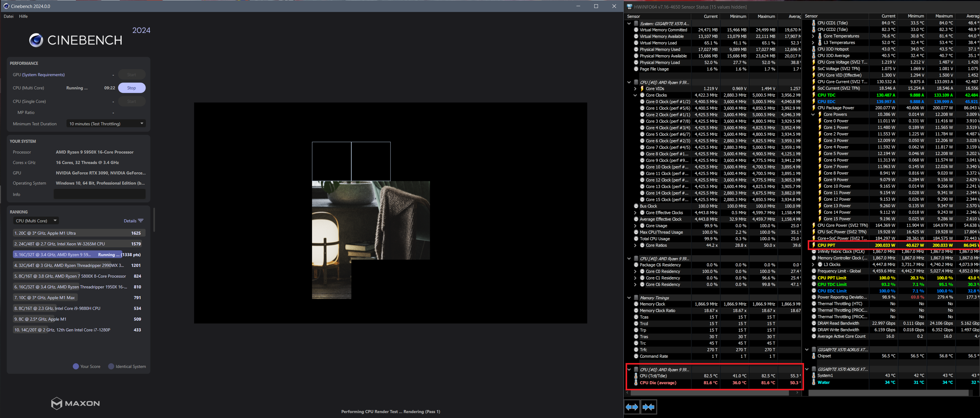Image resolution: width=980 pixels, height=418 pixels.
Task: Open the Minimum Test Duration dropdown
Action: pos(106,123)
